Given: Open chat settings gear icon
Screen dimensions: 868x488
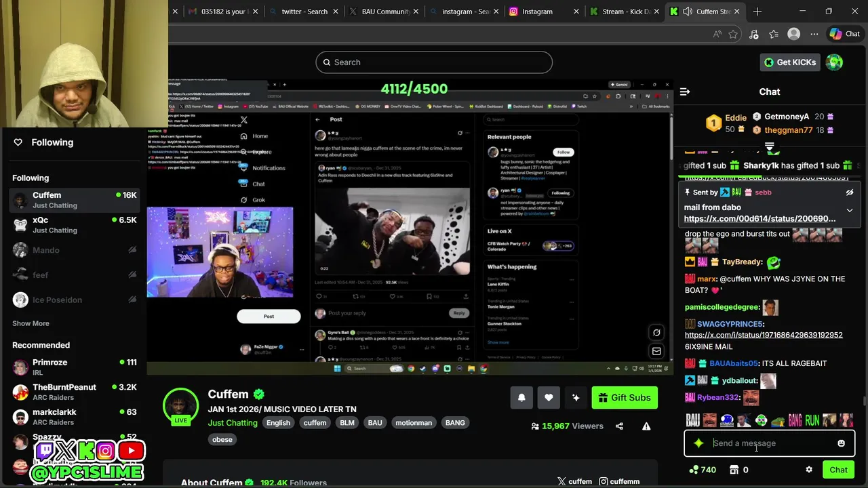Looking at the screenshot, I should pyautogui.click(x=808, y=470).
